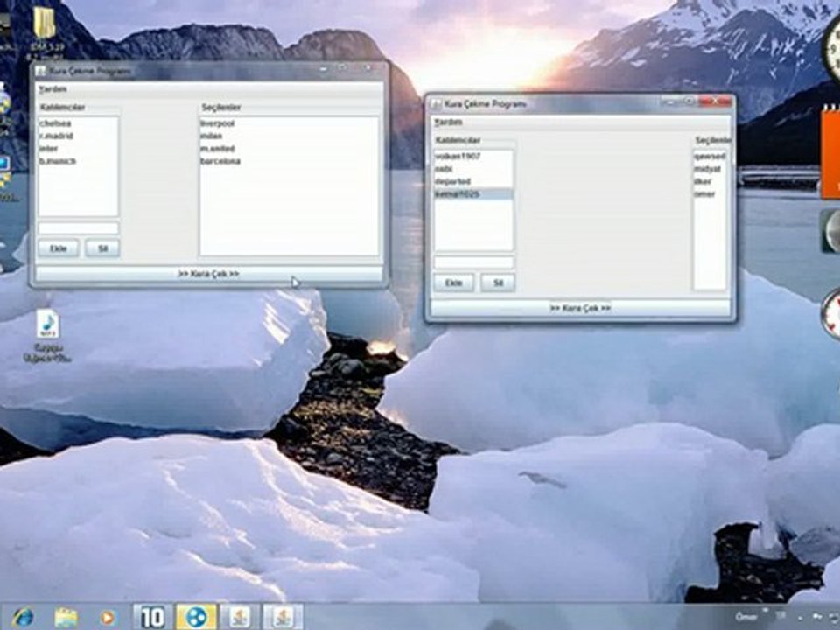Switch to the first Java taskbar window
840x630 pixels.
(240, 617)
